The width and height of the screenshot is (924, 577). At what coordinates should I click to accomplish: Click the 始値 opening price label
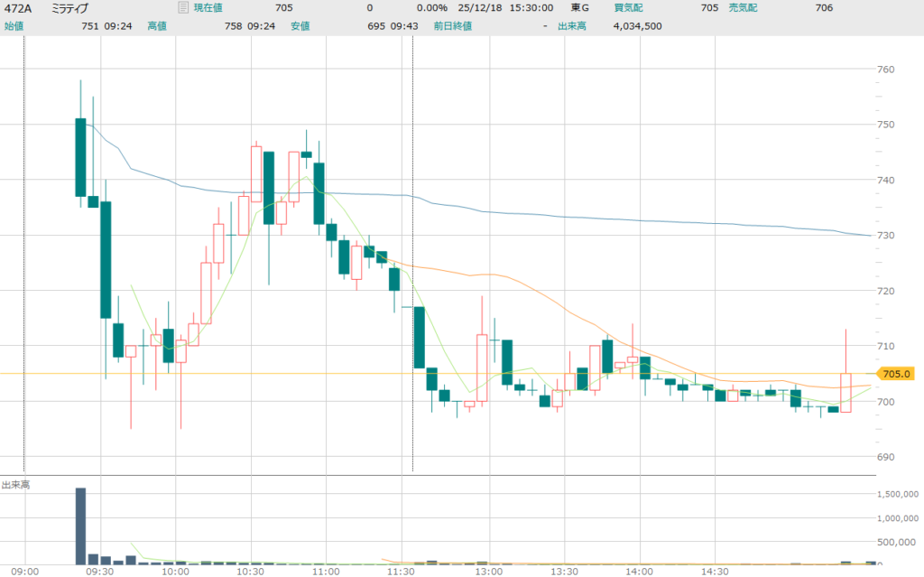pos(14,26)
